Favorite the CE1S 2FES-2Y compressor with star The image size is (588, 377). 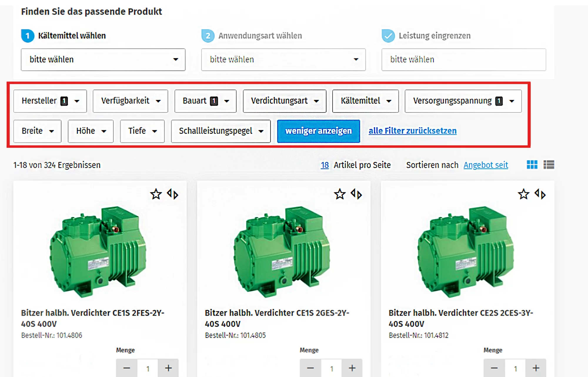point(156,194)
